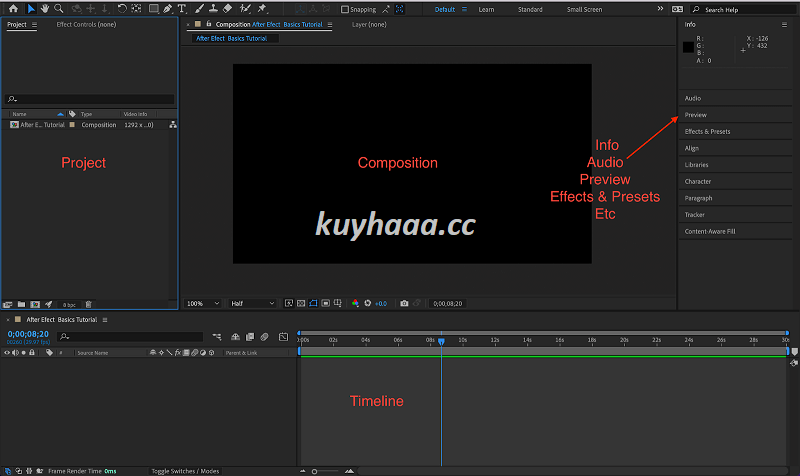Show channel and color management settings
The width and height of the screenshot is (800, 476).
pos(355,303)
